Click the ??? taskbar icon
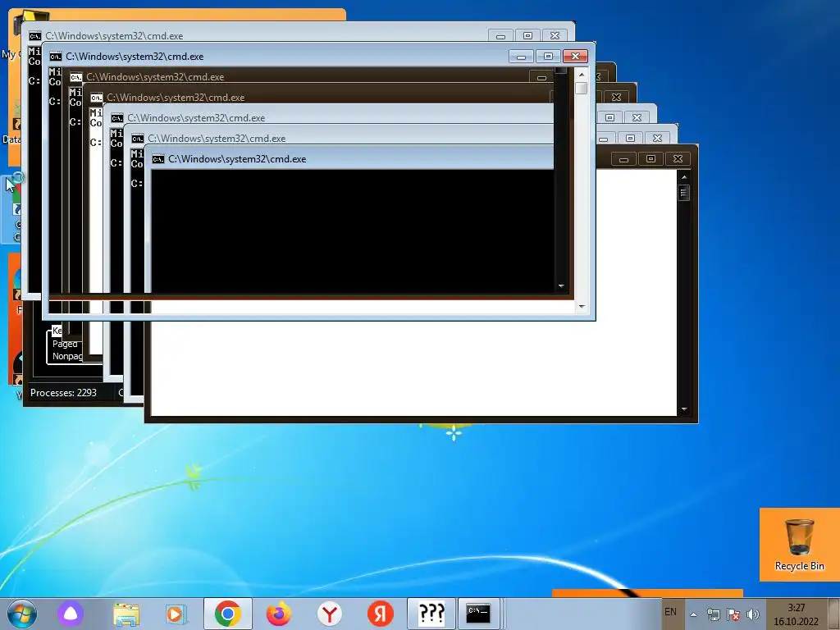Image resolution: width=840 pixels, height=630 pixels. pos(431,614)
